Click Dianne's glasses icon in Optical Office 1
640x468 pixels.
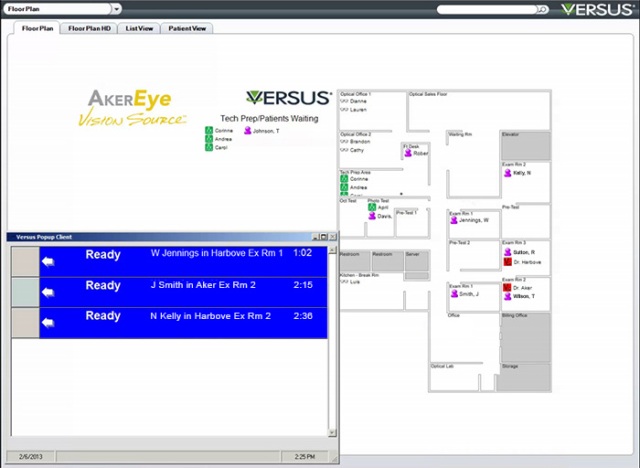tap(344, 101)
